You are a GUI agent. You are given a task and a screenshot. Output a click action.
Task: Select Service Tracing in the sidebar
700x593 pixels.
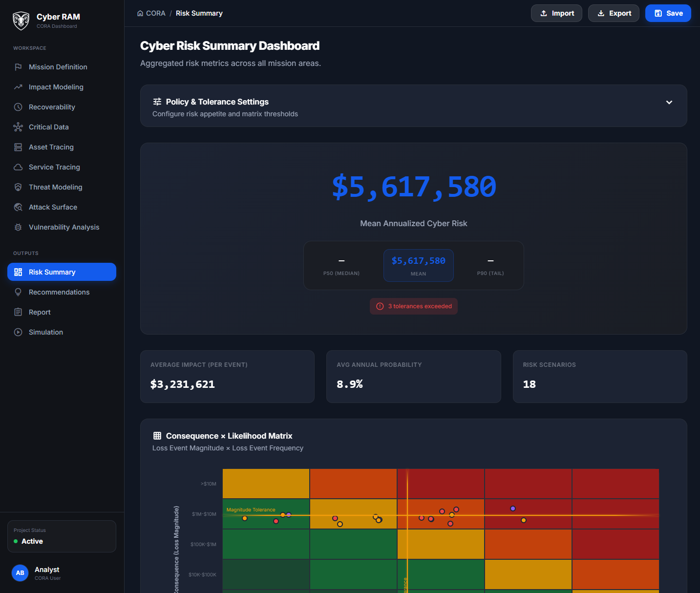pos(53,167)
